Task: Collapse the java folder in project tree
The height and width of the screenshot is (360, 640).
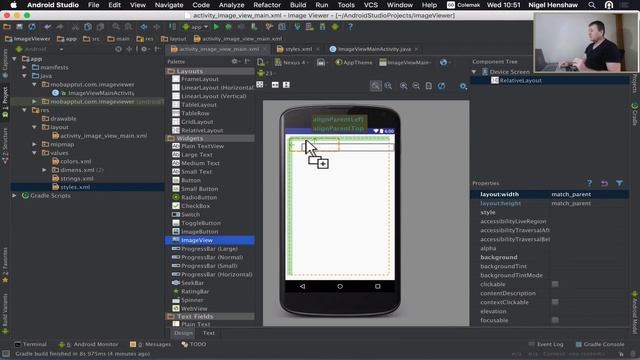Action: [x=24, y=76]
